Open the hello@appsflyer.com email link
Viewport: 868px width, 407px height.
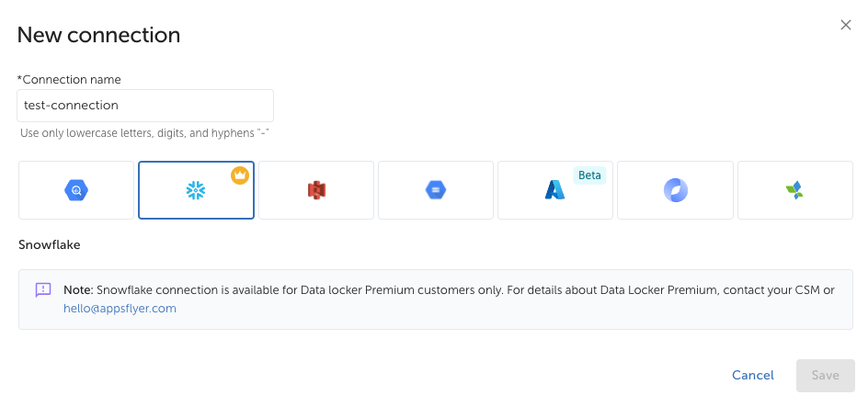(120, 309)
